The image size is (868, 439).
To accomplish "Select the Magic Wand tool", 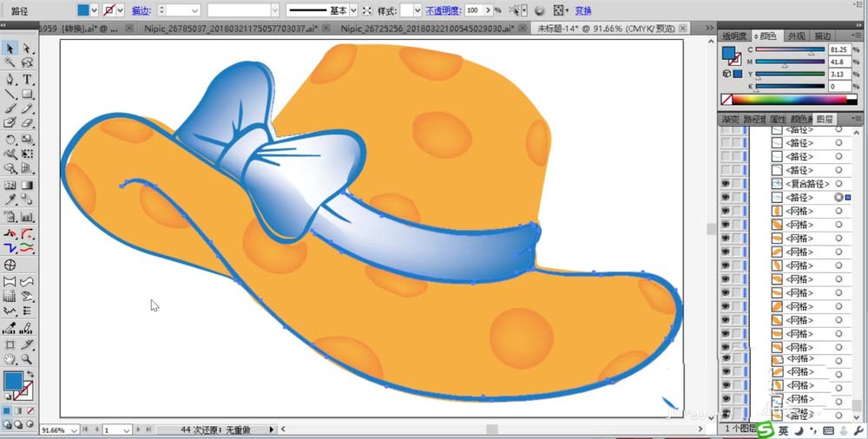I will [10, 63].
